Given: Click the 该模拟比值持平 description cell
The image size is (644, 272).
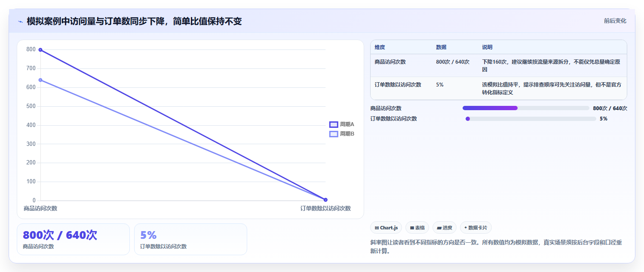Looking at the screenshot, I should coord(552,88).
